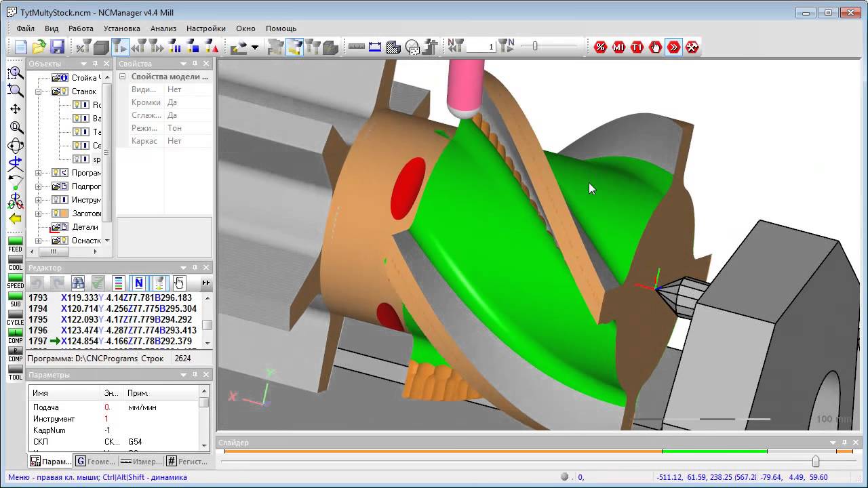Pause simulation with the yellow bars tool icon
Viewport: 868px width, 488px height.
(175, 47)
